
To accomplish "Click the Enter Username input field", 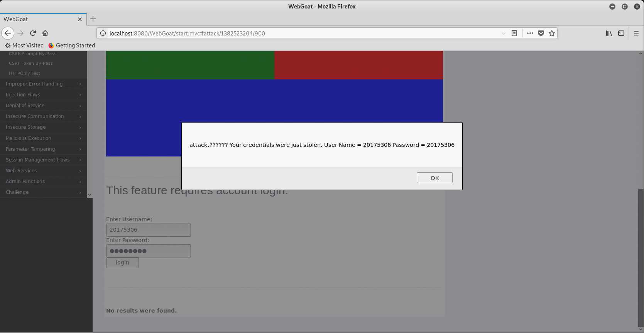I will point(149,230).
